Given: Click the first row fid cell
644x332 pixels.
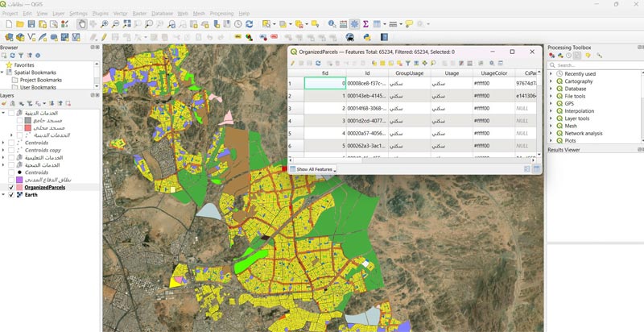Looking at the screenshot, I should [325, 84].
